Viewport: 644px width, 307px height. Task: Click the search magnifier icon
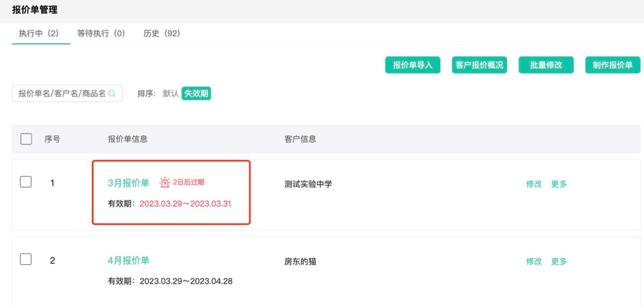coord(112,94)
